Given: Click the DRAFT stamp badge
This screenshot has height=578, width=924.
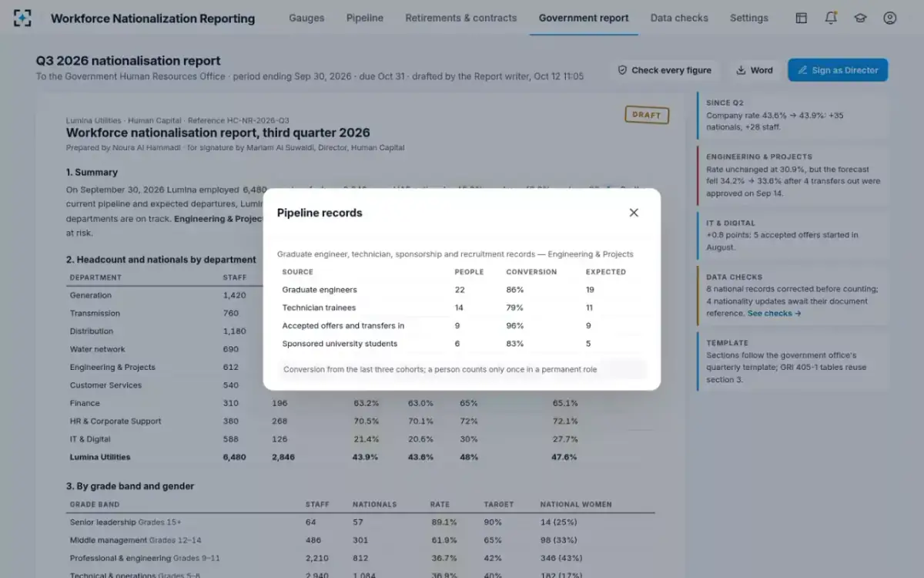Looking at the screenshot, I should (x=647, y=115).
